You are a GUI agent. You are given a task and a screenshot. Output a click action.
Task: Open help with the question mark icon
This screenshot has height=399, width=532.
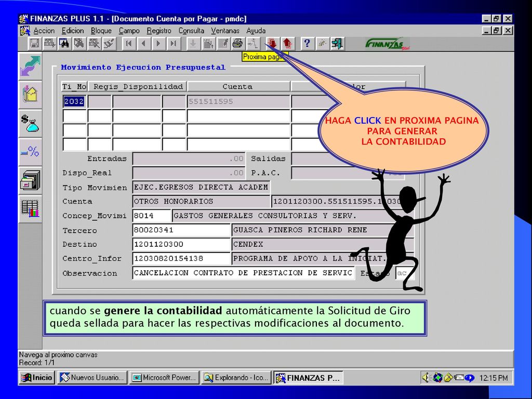click(x=307, y=44)
